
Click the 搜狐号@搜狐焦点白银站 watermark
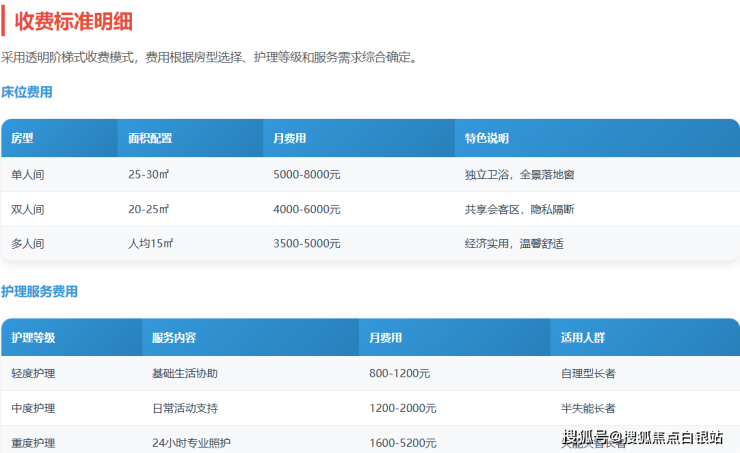point(642,437)
